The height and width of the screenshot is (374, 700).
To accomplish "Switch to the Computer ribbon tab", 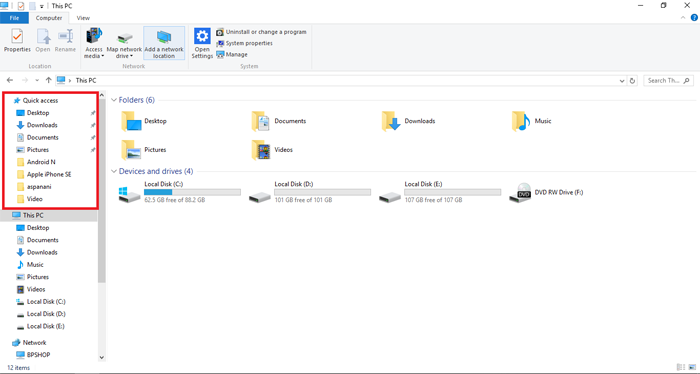I will [49, 18].
